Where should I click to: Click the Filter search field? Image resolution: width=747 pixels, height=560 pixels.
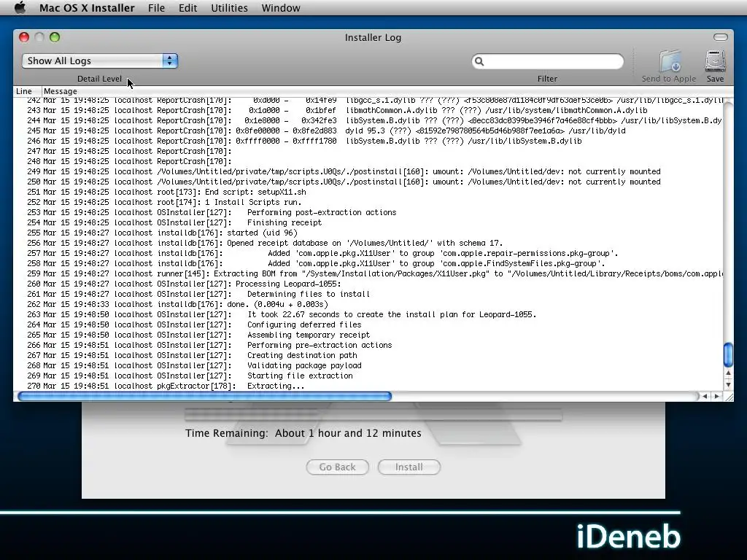point(547,61)
